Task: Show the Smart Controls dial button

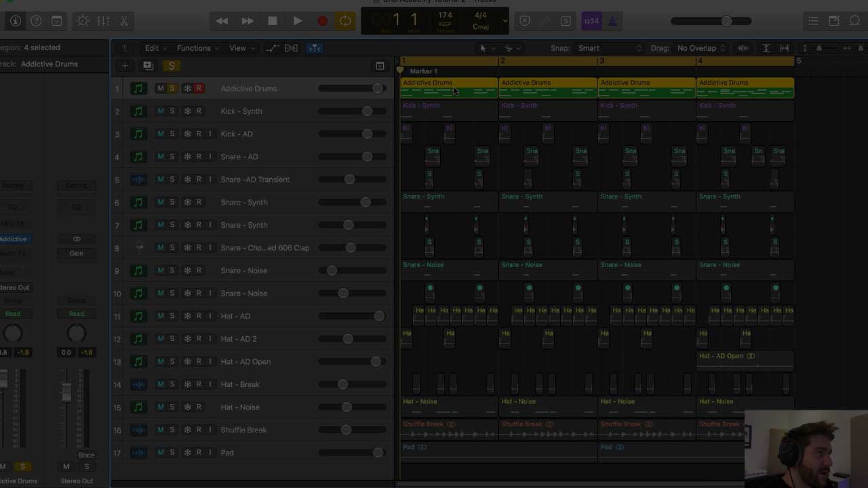Action: [x=83, y=21]
